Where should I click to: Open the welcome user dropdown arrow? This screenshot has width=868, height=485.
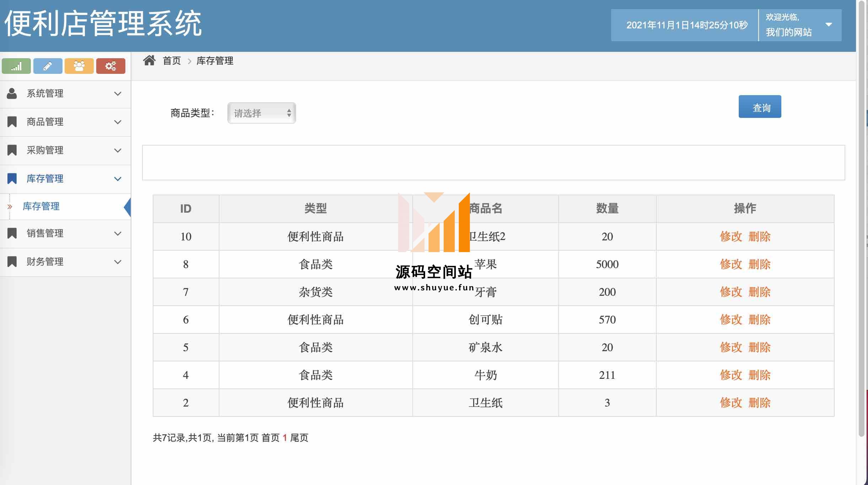(x=829, y=25)
